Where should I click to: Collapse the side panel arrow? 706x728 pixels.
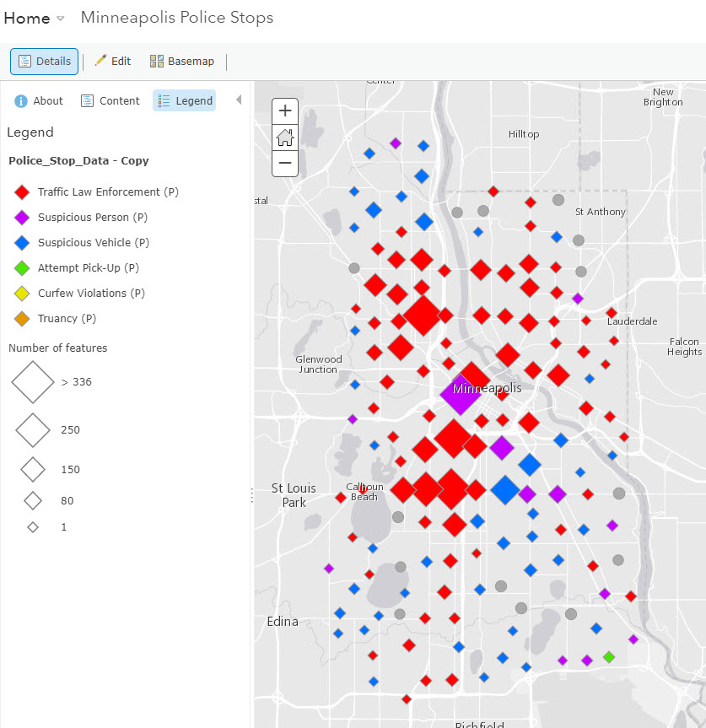(x=239, y=100)
